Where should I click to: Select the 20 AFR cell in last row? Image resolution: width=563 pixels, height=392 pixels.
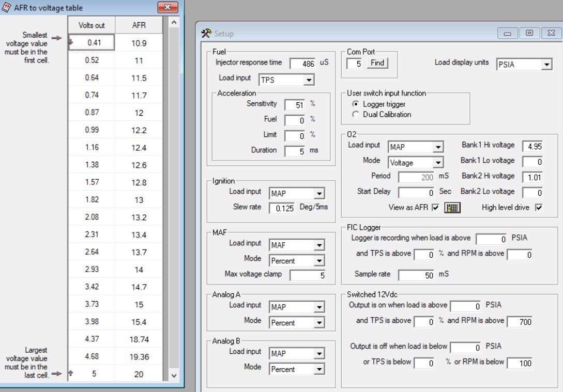[139, 374]
